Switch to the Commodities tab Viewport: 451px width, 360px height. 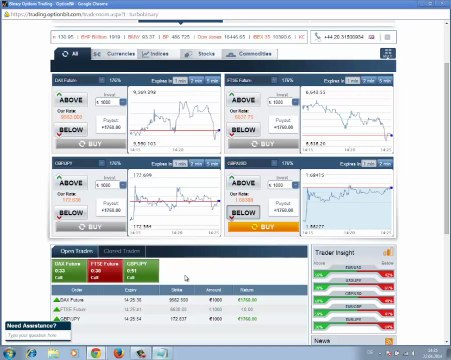(x=249, y=54)
